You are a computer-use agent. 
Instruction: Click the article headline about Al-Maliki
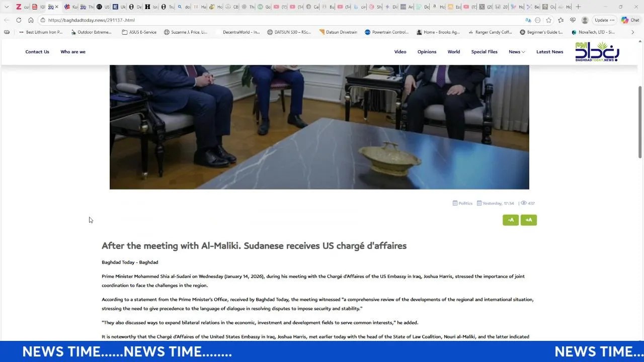[x=254, y=246]
